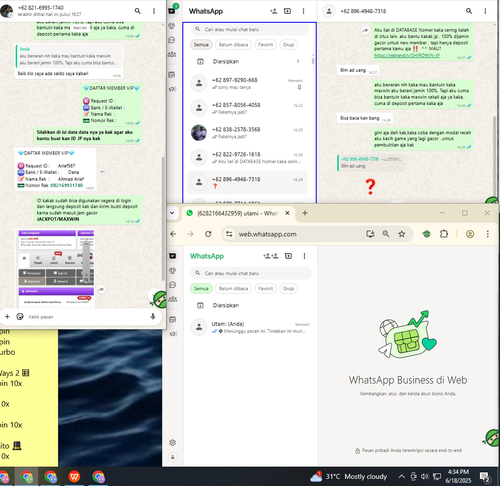View site information icon beside URL
Image resolution: width=500 pixels, height=486 pixels.
(x=229, y=234)
